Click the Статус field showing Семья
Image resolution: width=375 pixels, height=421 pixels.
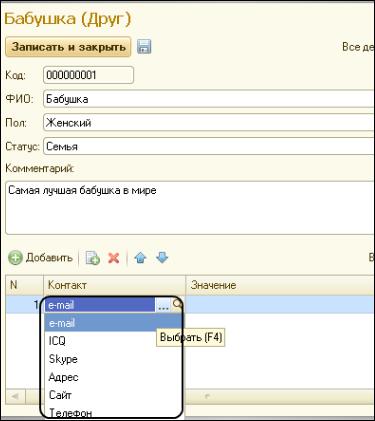coord(209,146)
